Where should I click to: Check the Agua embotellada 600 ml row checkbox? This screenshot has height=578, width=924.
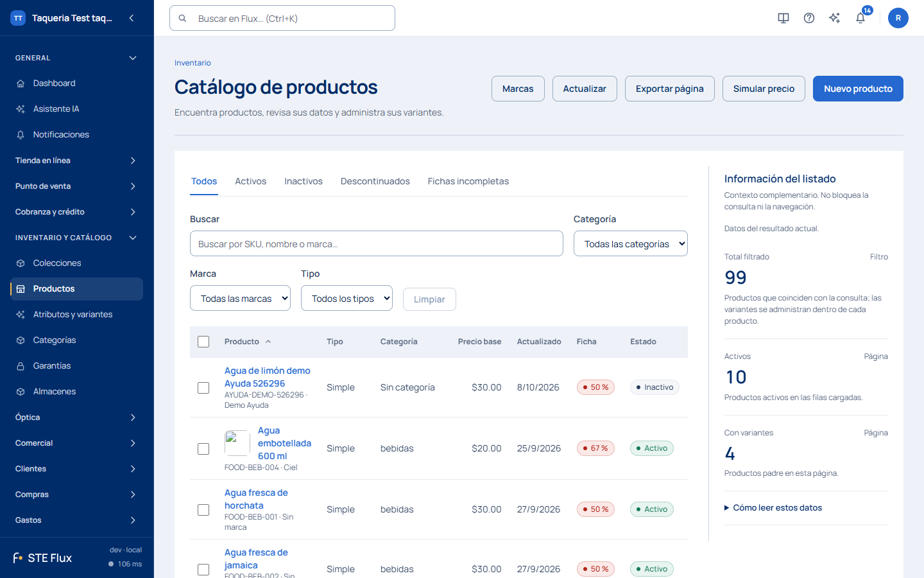[x=203, y=449]
